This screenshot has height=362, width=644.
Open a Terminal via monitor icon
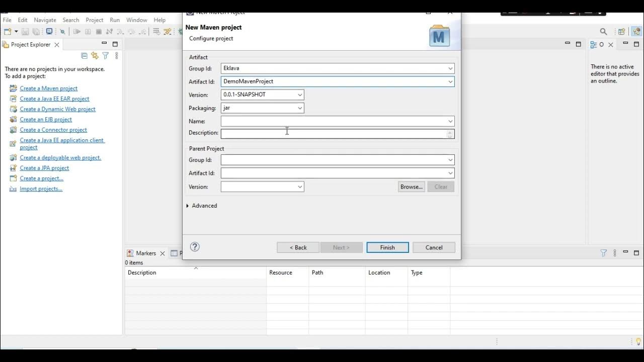(x=49, y=32)
